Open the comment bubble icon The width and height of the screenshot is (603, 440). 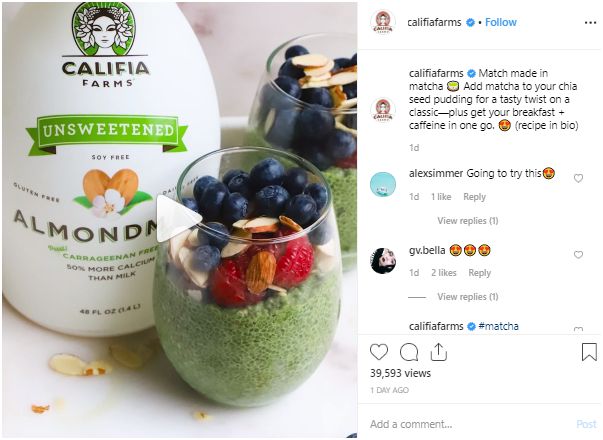coord(409,352)
